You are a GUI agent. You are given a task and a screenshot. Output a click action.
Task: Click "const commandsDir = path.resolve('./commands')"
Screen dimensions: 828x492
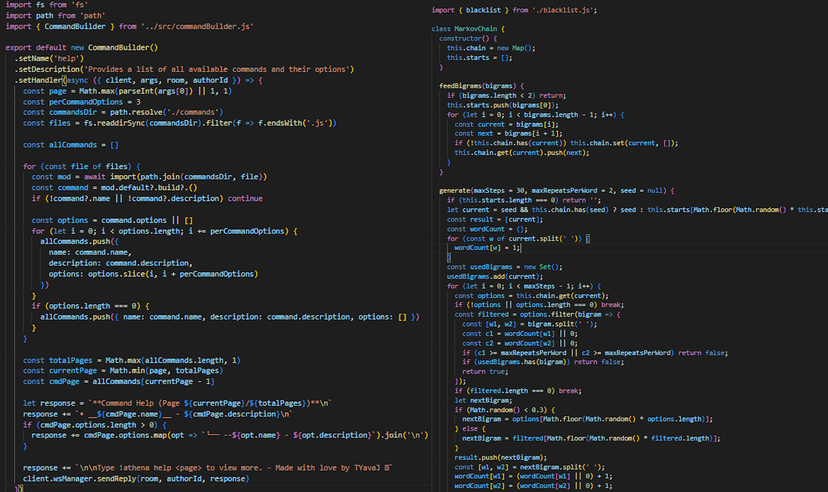click(x=123, y=112)
